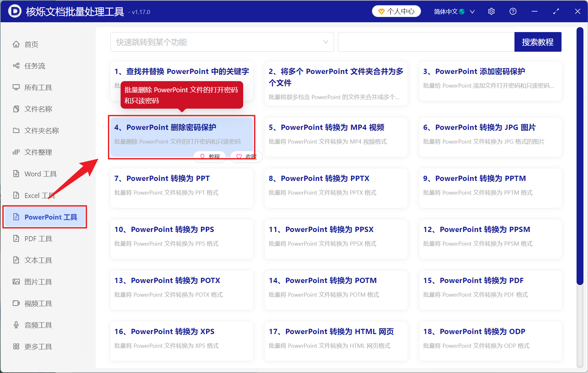
Task: Open the 教程 tutorial for password removal
Action: tap(210, 156)
